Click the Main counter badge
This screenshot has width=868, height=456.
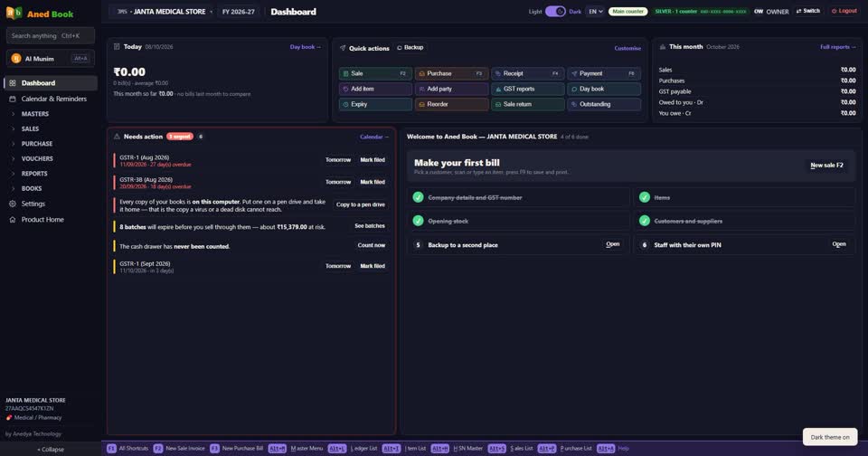point(627,11)
